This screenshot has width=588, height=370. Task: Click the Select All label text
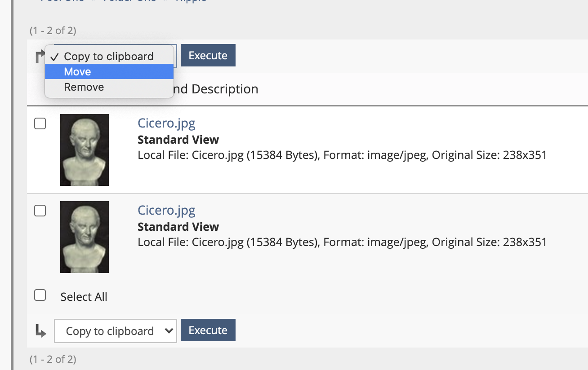(x=84, y=297)
